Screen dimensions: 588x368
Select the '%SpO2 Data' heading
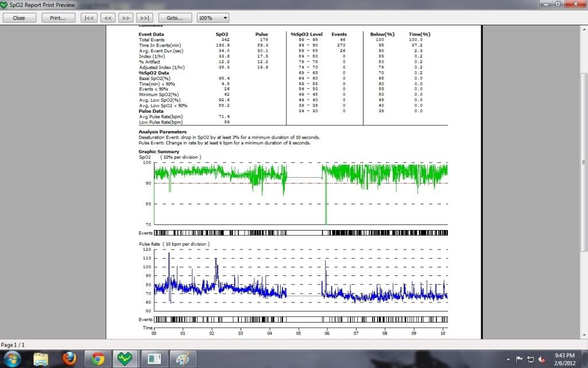pyautogui.click(x=154, y=73)
